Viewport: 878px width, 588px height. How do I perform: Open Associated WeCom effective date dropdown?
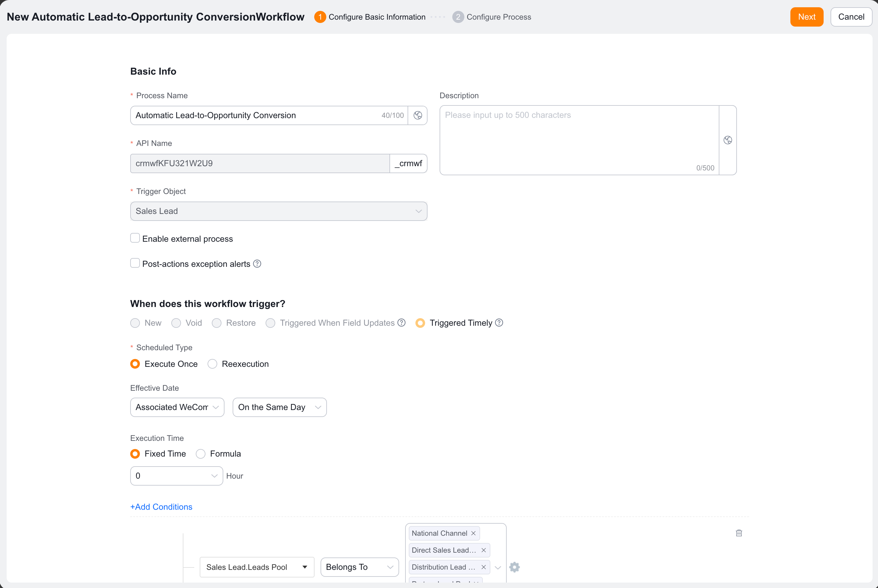pyautogui.click(x=177, y=407)
